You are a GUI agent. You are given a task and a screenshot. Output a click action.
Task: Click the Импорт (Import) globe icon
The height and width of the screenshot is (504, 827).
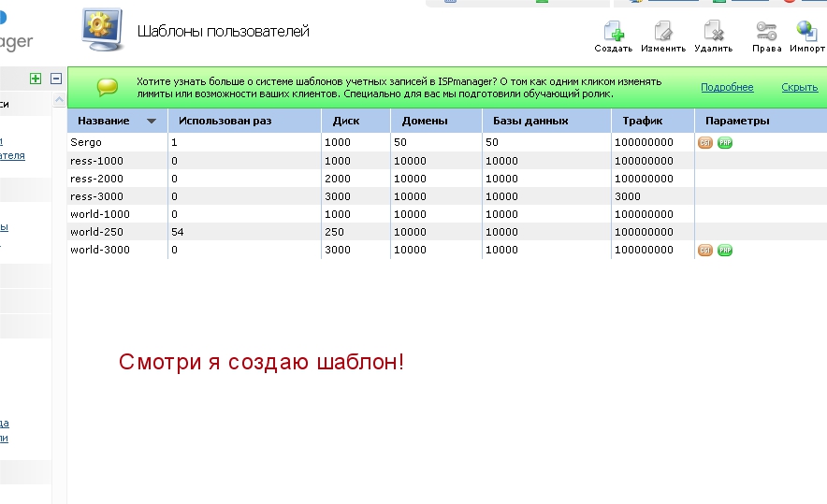coord(806,31)
